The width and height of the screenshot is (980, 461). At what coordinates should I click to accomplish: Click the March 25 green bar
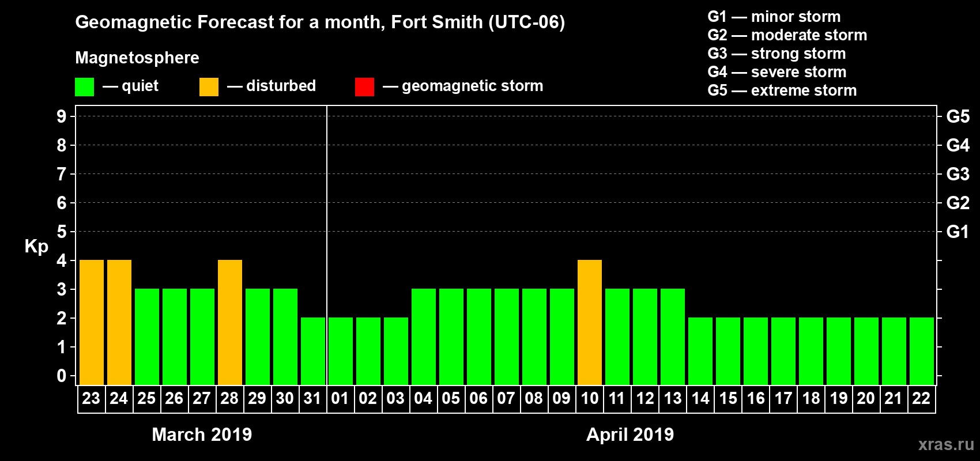click(147, 337)
